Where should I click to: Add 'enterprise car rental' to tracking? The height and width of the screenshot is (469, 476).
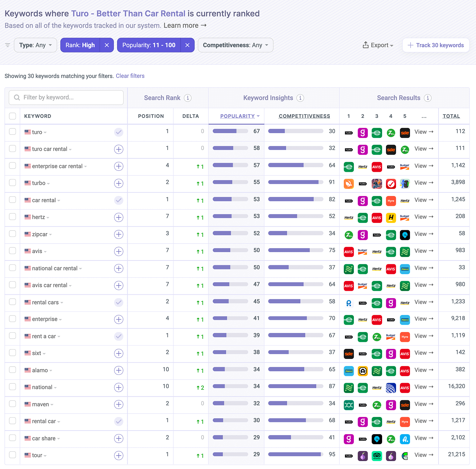coord(119,166)
